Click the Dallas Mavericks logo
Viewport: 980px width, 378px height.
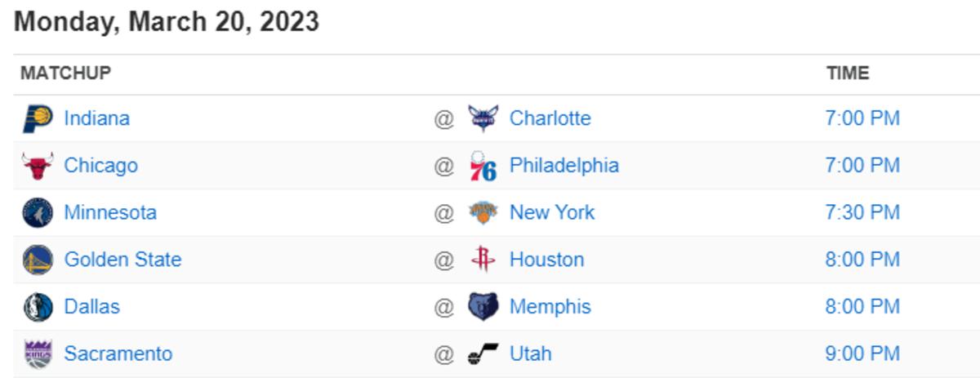pos(38,307)
